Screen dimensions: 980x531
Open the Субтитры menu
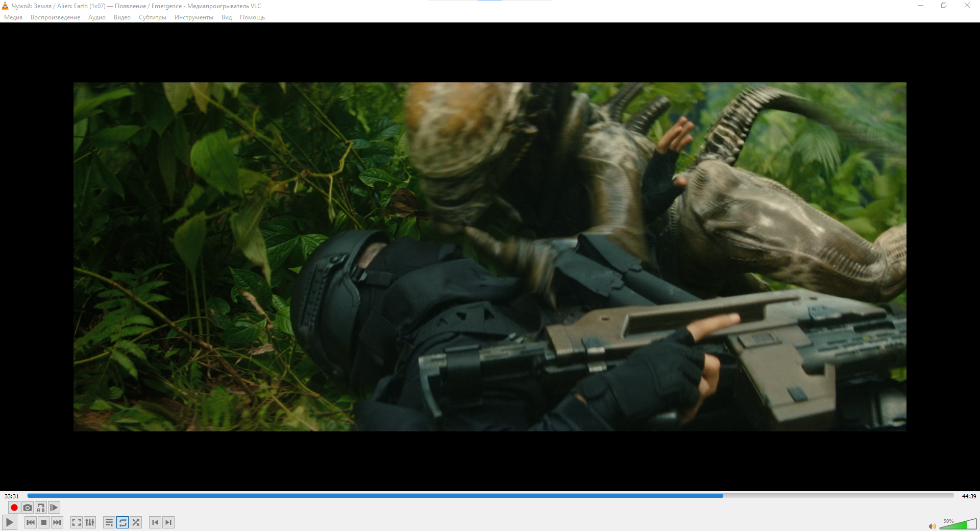(x=153, y=17)
